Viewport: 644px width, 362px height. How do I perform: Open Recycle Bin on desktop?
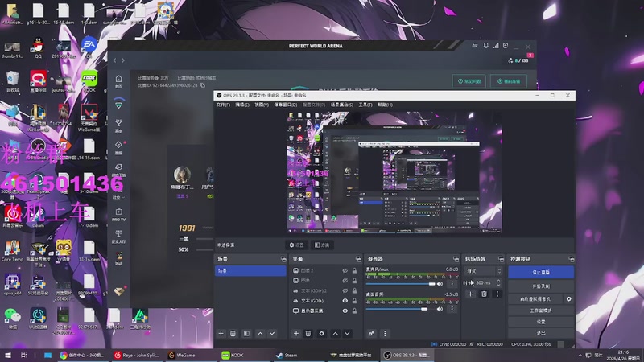point(13,82)
